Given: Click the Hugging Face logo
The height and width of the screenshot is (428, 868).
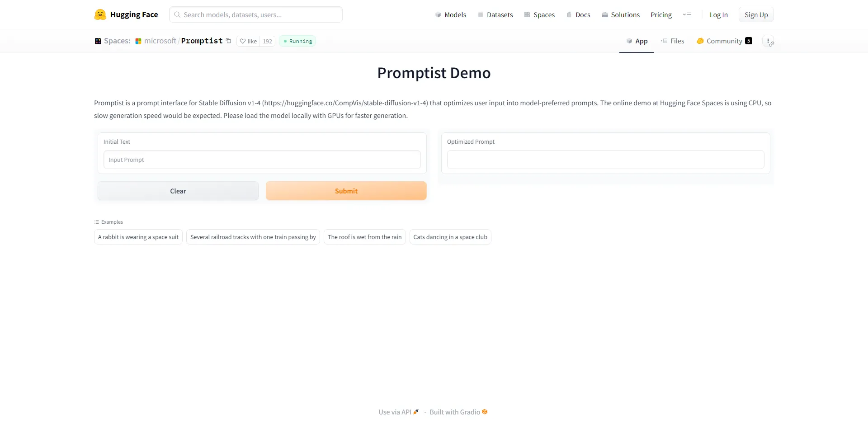Looking at the screenshot, I should click(100, 14).
